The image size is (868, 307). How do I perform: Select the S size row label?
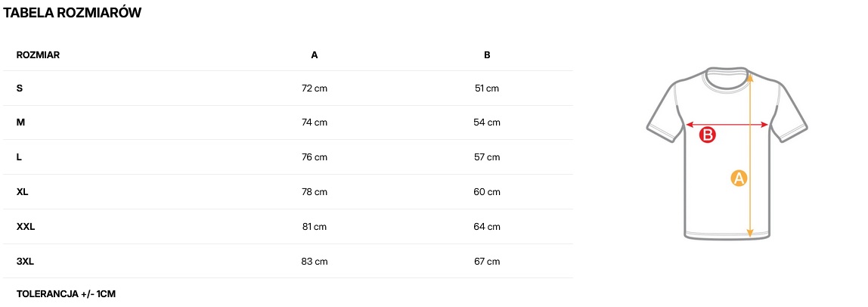(x=20, y=88)
